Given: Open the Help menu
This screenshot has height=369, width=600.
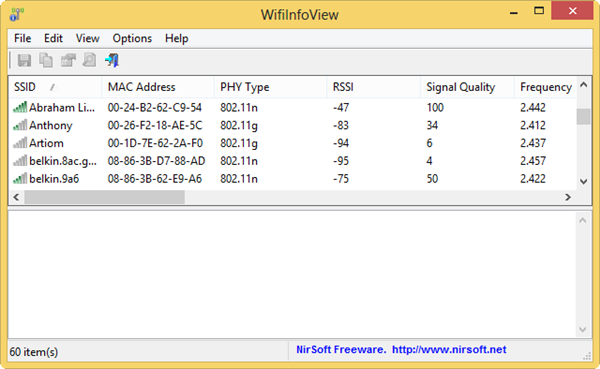Looking at the screenshot, I should (176, 38).
